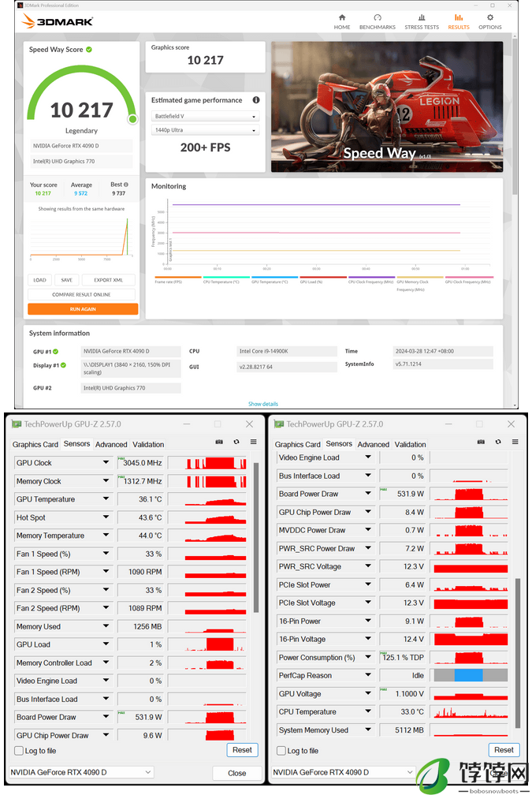
Task: Enable Log to file in right GPU-Z window
Action: coord(281,750)
